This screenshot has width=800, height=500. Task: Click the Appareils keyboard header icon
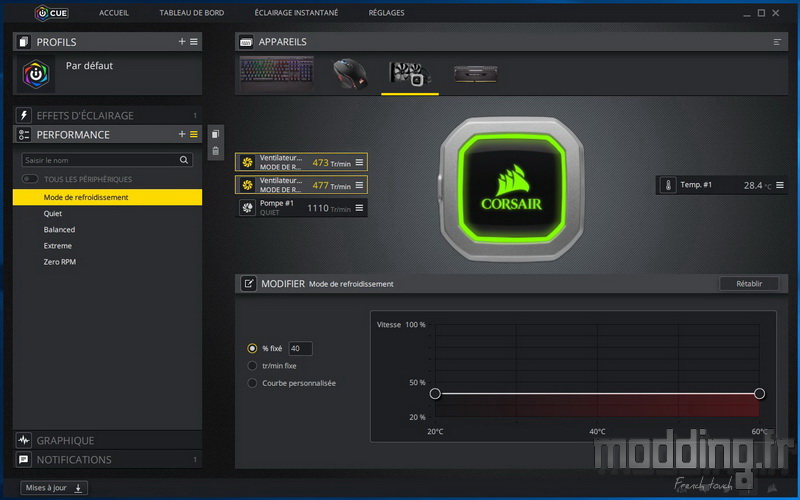tap(246, 42)
